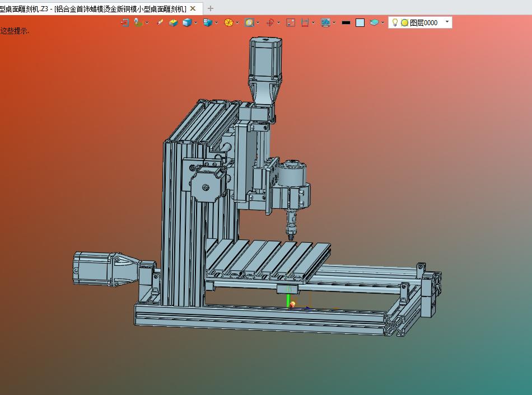Viewport: 532px width, 395px height.
Task: Select the left horizontal stepper motor
Action: pos(94,269)
